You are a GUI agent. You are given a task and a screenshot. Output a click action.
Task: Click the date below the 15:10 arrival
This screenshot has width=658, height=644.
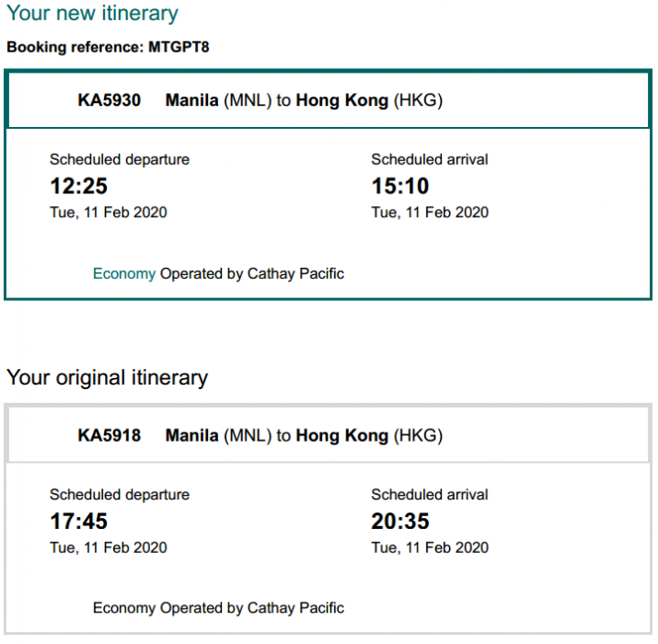pos(430,213)
